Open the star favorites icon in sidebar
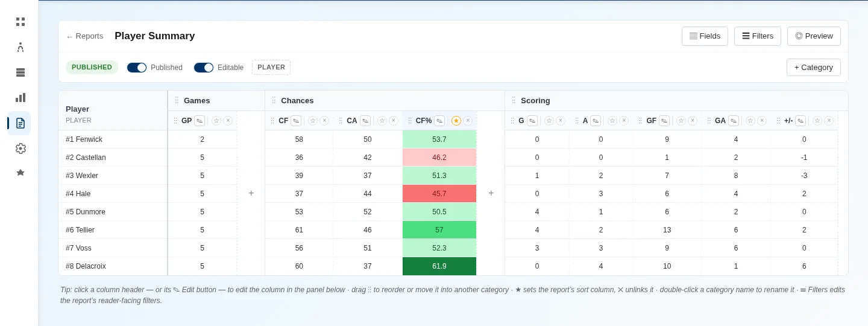The height and width of the screenshot is (326, 868). (x=20, y=173)
